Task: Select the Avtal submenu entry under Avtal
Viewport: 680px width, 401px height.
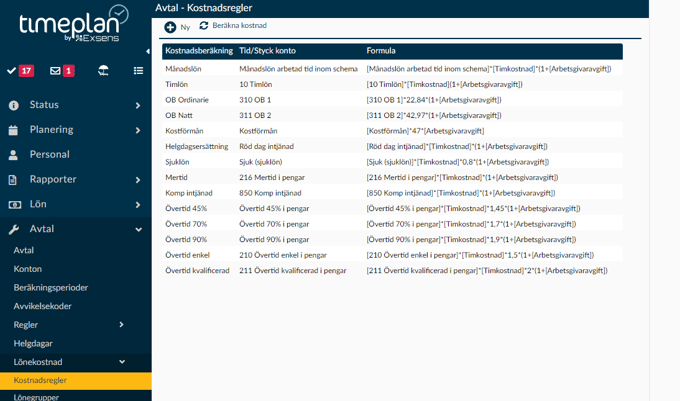Action: (23, 250)
